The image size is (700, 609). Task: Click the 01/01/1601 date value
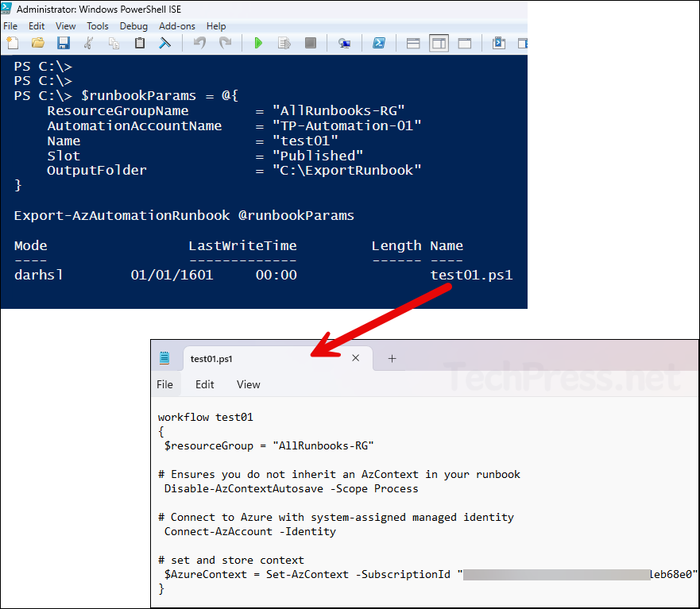point(172,275)
